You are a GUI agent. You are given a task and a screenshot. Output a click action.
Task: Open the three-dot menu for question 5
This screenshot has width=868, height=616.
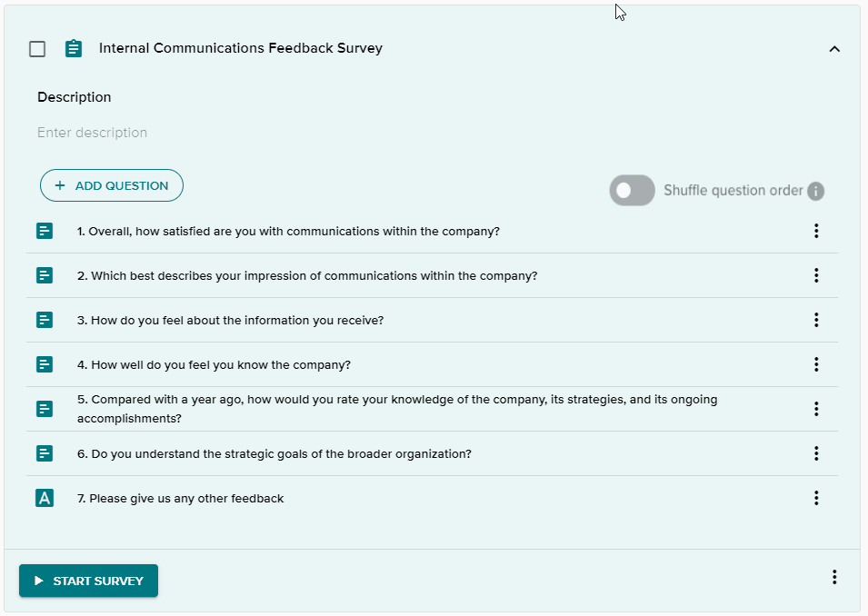click(x=816, y=409)
